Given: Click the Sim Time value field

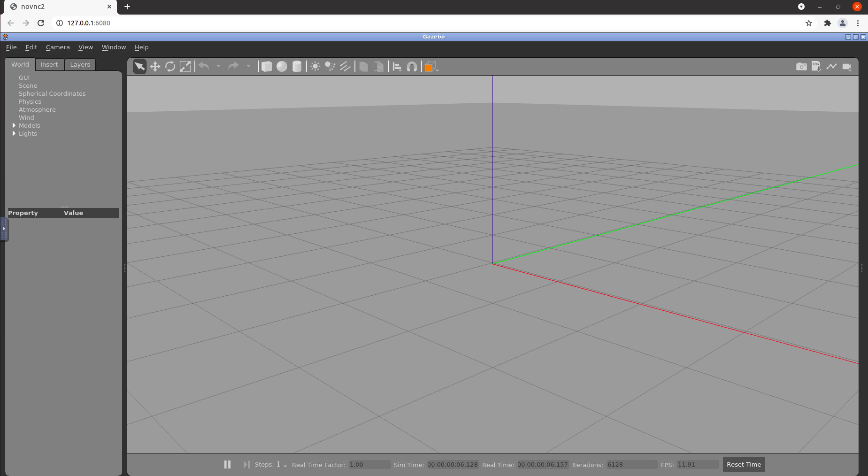Looking at the screenshot, I should (x=453, y=465).
